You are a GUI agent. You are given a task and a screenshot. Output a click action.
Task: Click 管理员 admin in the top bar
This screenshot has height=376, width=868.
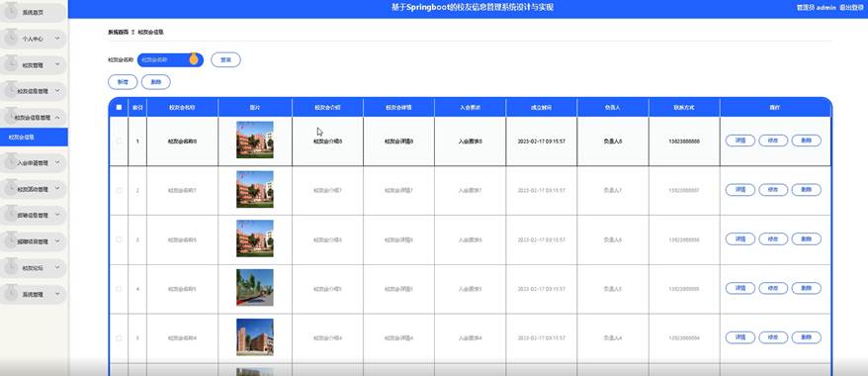point(816,8)
